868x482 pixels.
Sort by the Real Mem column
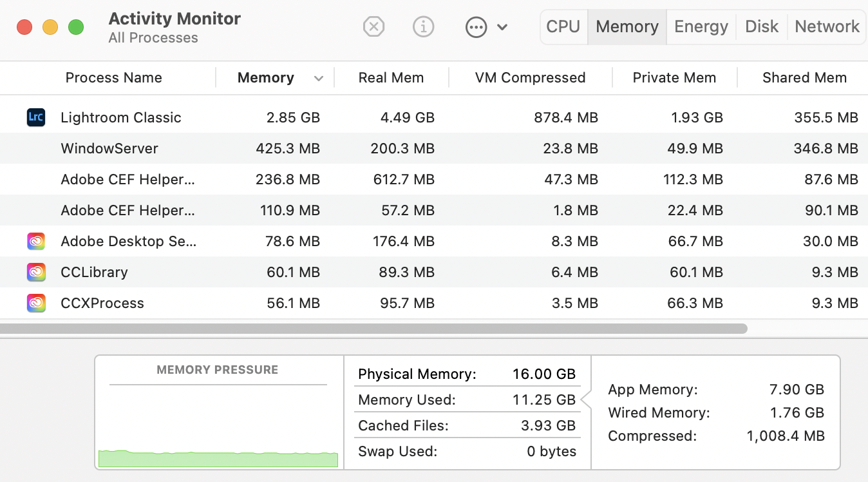391,78
